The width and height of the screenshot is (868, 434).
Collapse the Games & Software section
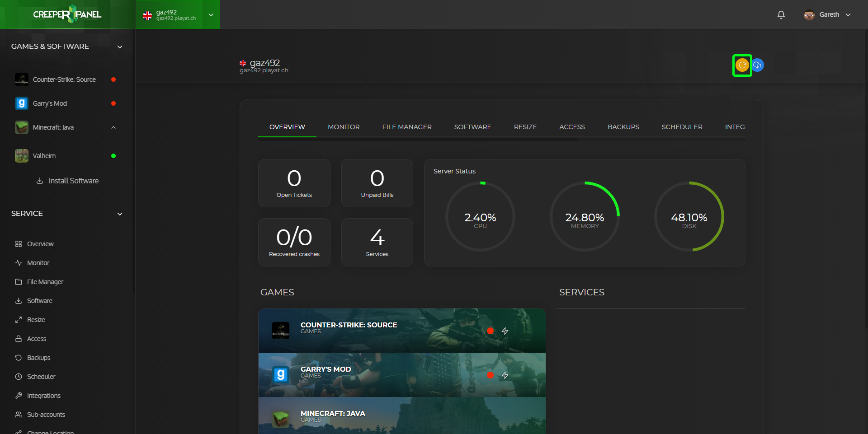tap(120, 47)
